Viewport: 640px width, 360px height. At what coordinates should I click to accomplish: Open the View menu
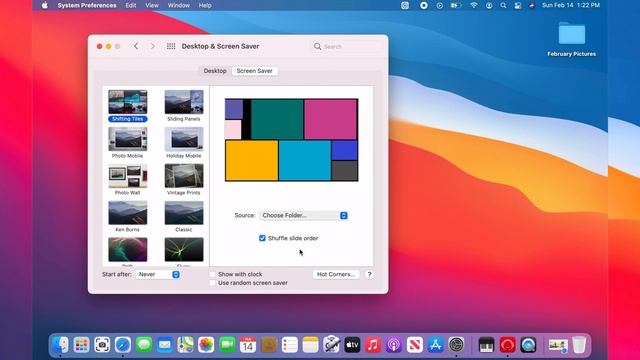pyautogui.click(x=152, y=5)
